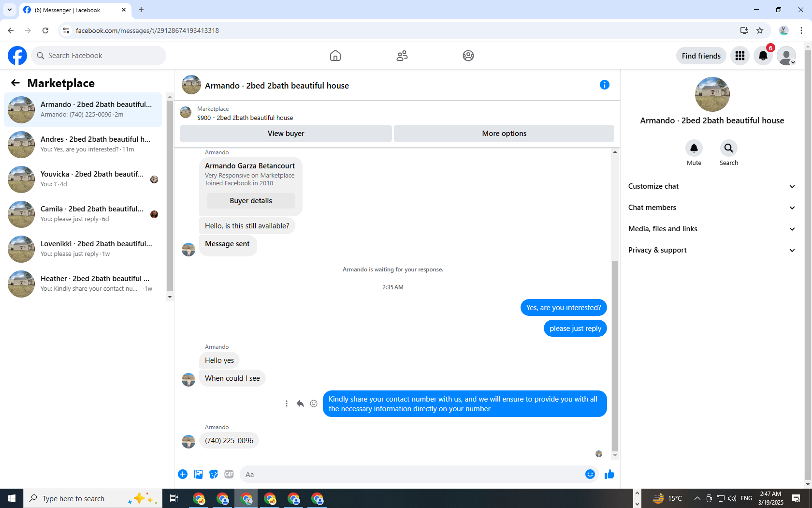This screenshot has height=508, width=812.
Task: Open the $900 2bed 2bath listing link
Action: (x=245, y=118)
